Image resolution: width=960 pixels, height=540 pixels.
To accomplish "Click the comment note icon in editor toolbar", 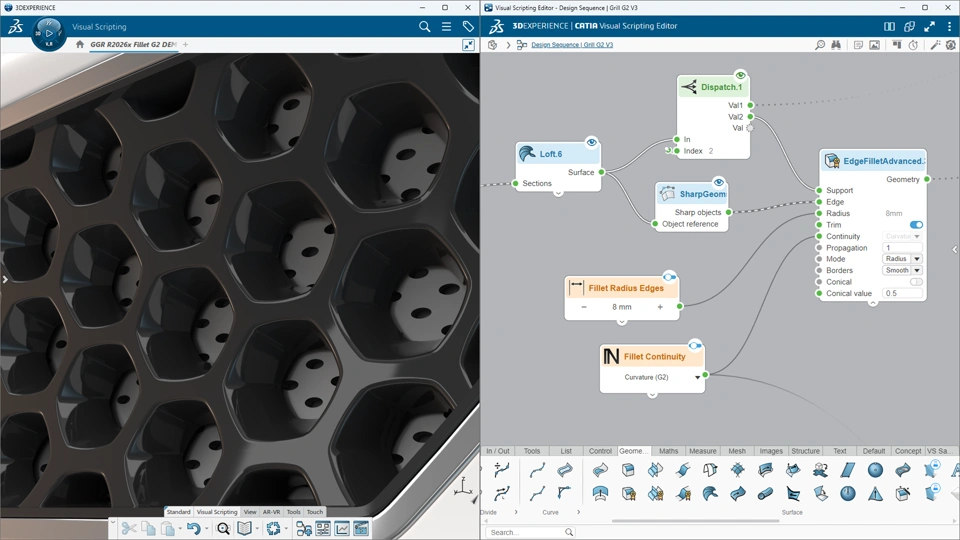I will pos(858,45).
